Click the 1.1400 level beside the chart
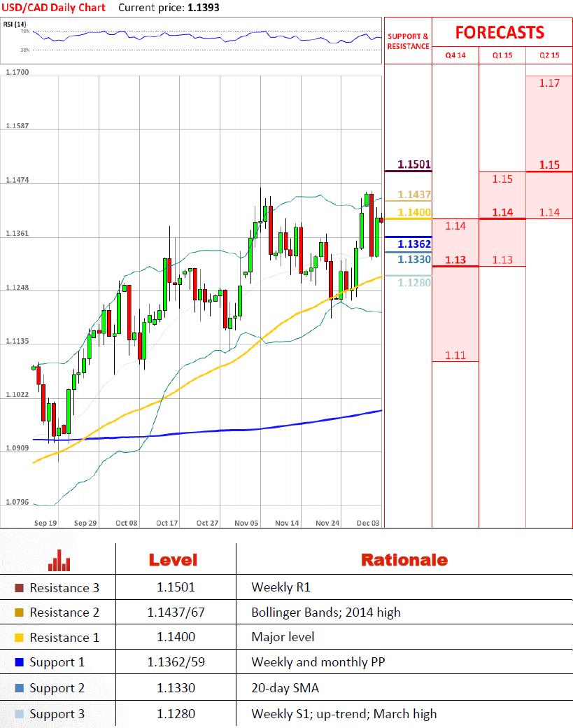This screenshot has height=728, width=573. (414, 212)
